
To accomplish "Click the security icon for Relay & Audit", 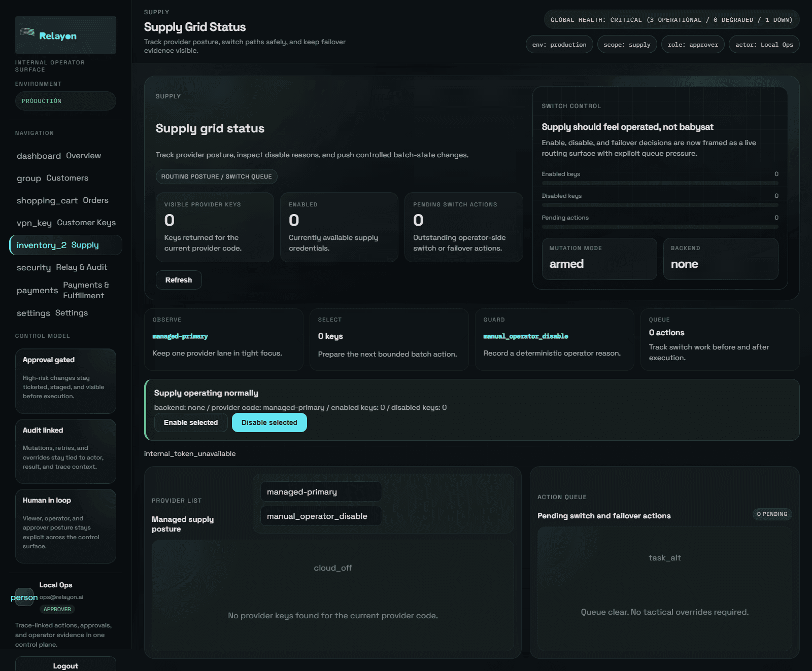I will point(33,267).
